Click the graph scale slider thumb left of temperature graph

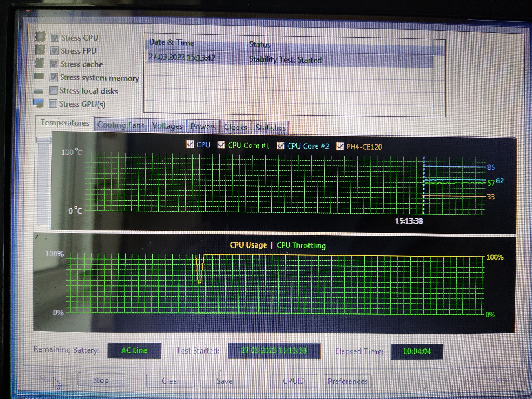pos(43,140)
